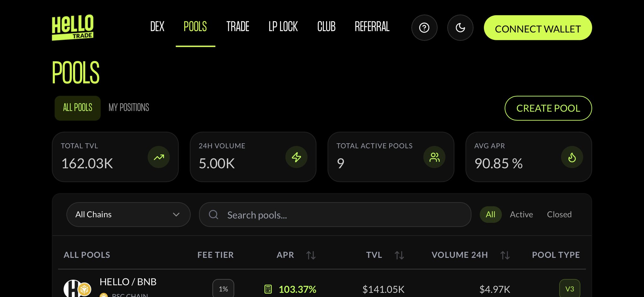644x297 pixels.
Task: Show only Closed pools
Action: [x=559, y=215]
